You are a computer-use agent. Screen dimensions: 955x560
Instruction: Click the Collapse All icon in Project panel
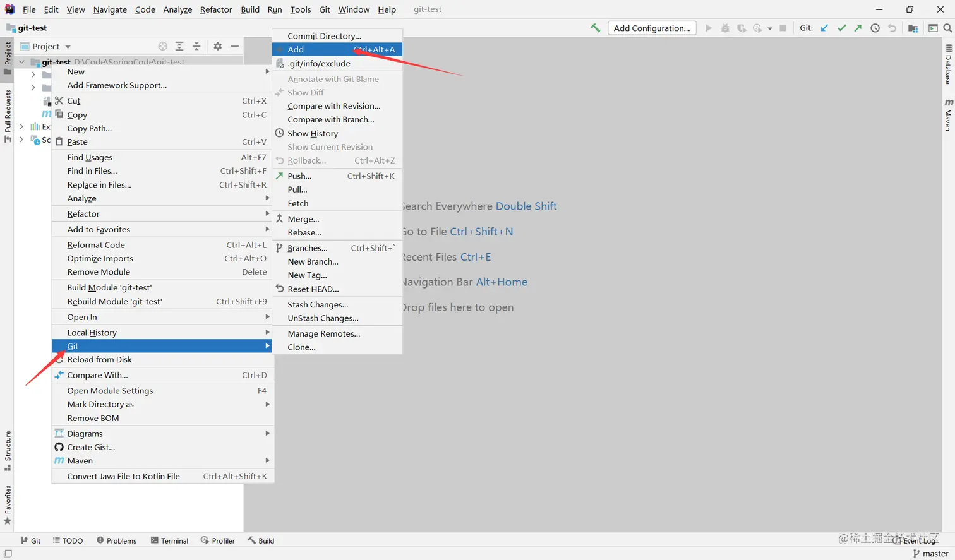tap(196, 46)
